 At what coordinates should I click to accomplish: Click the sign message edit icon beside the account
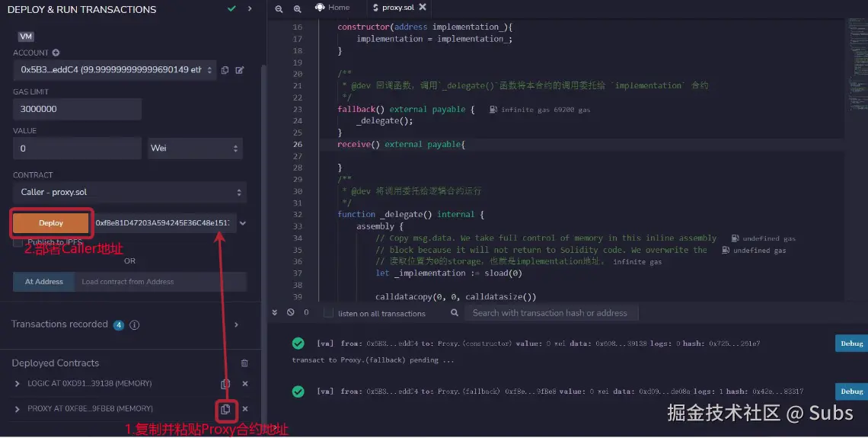[240, 70]
